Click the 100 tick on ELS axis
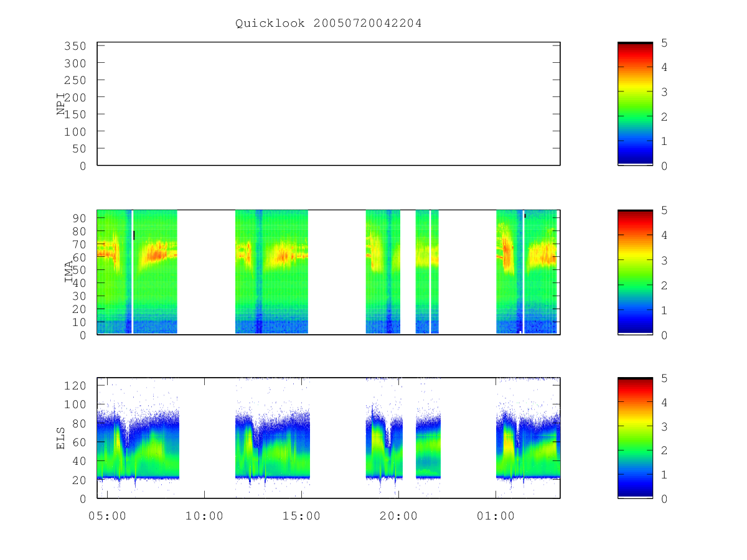Image resolution: width=747 pixels, height=560 pixels. (75, 404)
